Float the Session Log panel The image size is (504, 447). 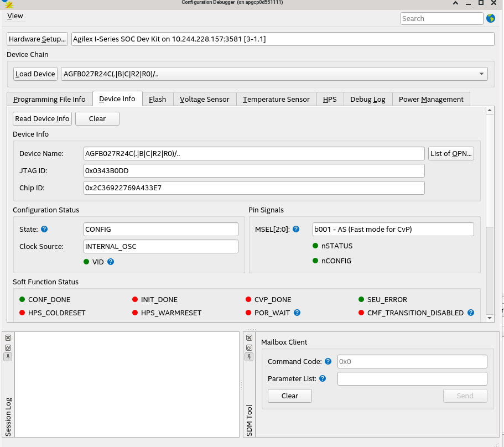[x=8, y=347]
